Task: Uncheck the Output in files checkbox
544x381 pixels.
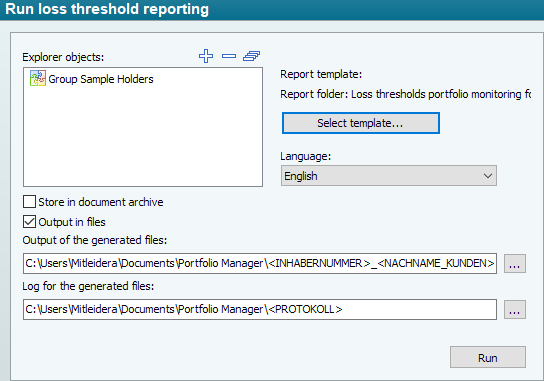Action: [29, 222]
